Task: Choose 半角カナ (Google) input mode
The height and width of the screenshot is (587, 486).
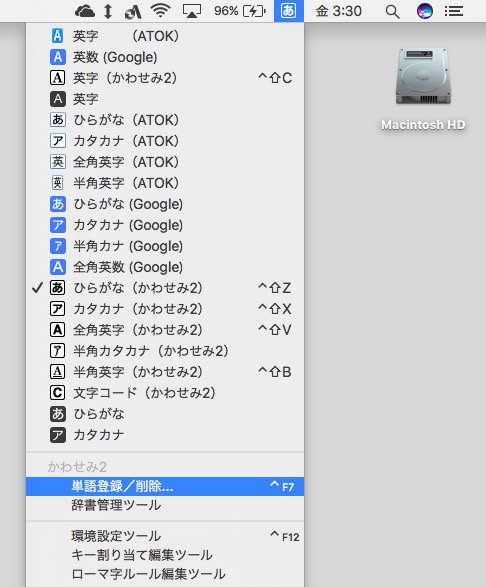Action: click(x=165, y=246)
